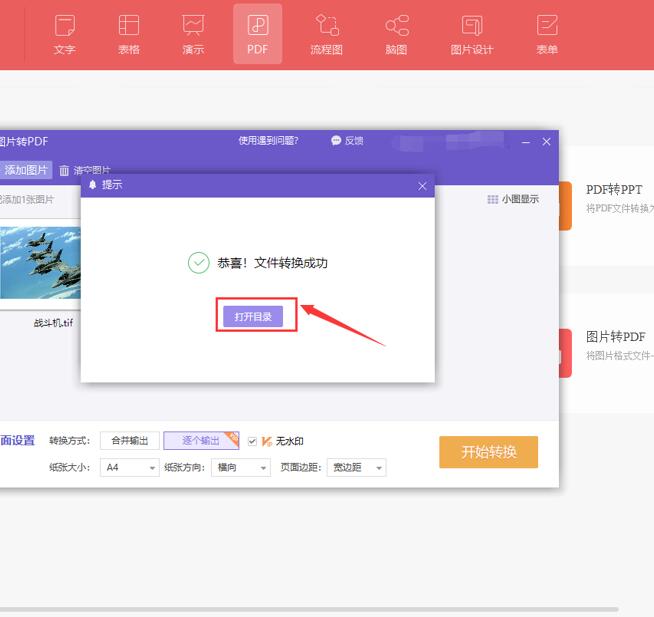Image resolution: width=654 pixels, height=617 pixels.
Task: Click the horizontal scrollbar at bottom
Action: tap(309, 610)
